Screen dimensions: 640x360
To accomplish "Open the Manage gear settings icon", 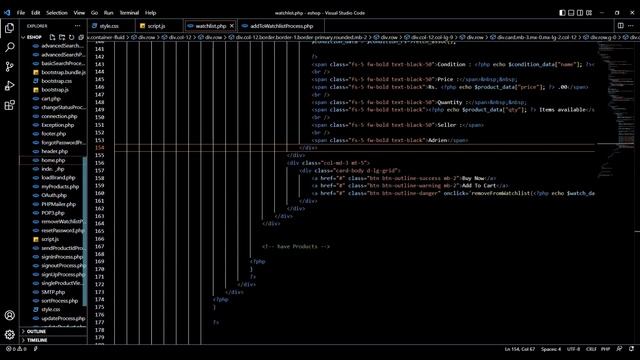I will (x=9, y=335).
